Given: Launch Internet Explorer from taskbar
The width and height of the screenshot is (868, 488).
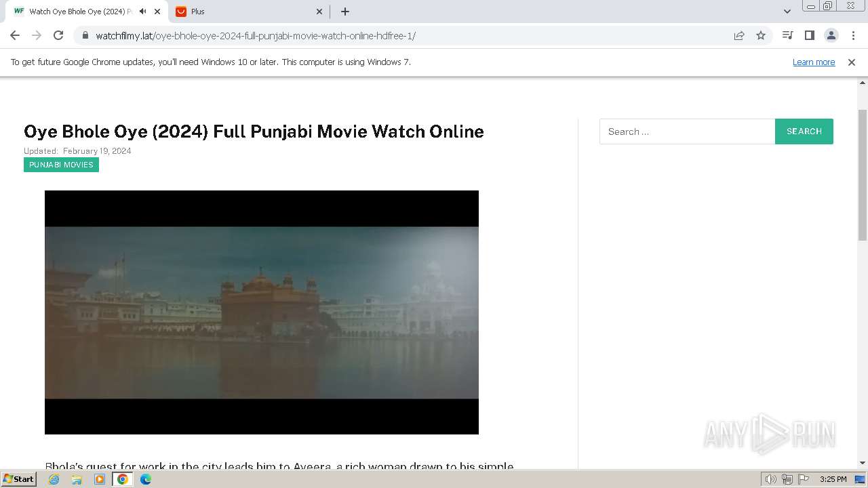Looking at the screenshot, I should 54,479.
